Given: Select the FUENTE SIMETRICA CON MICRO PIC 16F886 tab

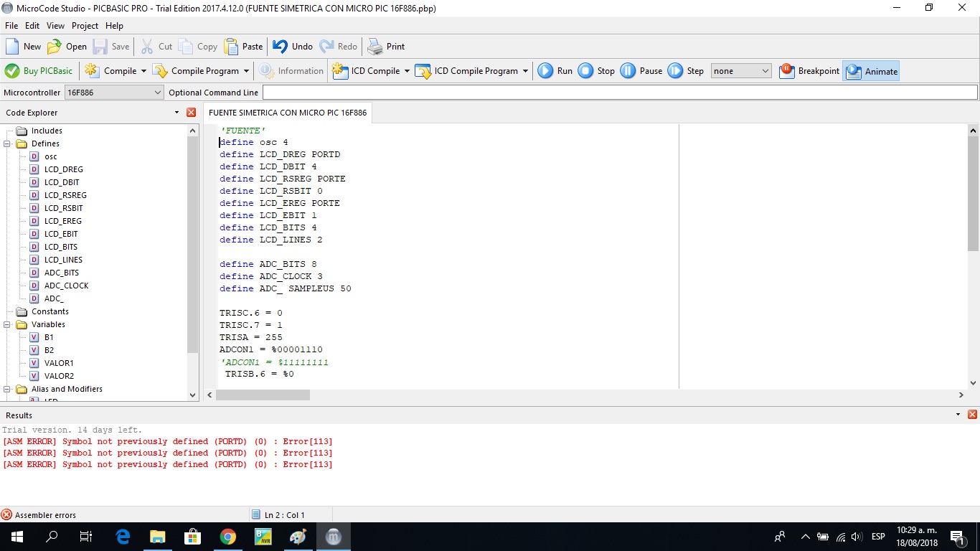Looking at the screenshot, I should [288, 113].
